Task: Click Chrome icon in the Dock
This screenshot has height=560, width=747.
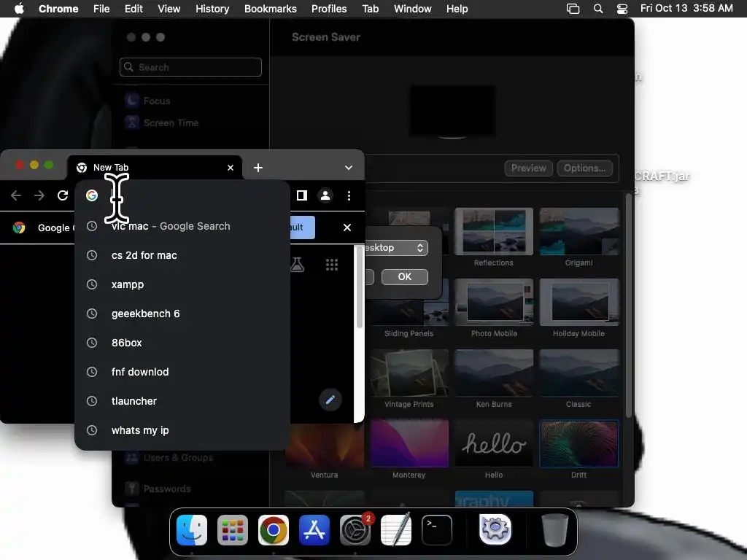Action: pos(274,529)
